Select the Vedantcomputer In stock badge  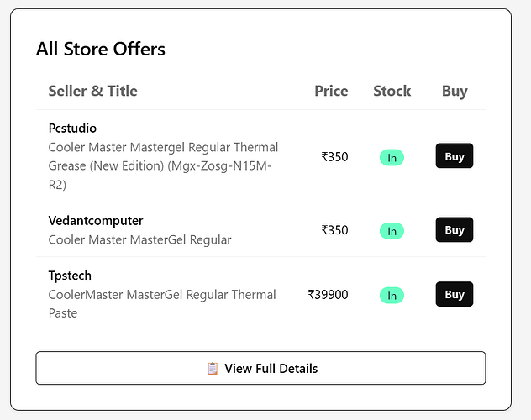tap(392, 230)
